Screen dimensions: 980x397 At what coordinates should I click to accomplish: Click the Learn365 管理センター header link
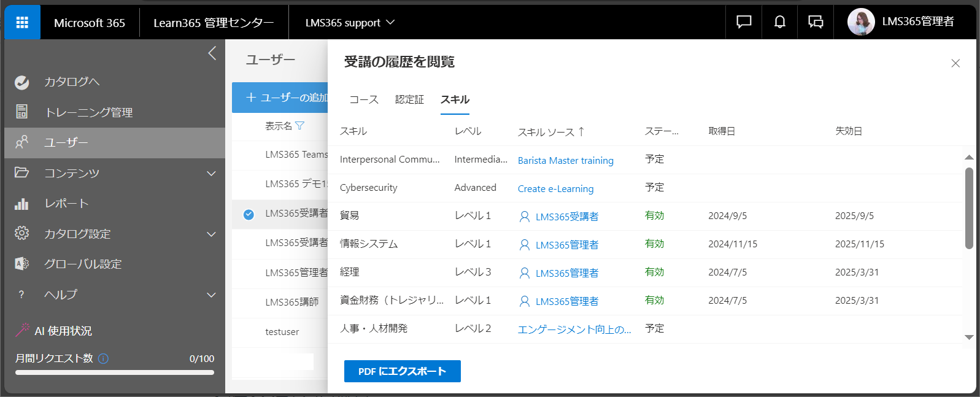214,23
